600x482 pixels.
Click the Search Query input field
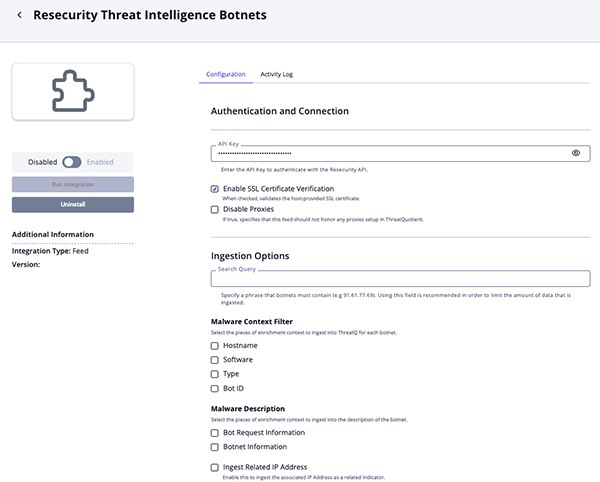(x=400, y=279)
